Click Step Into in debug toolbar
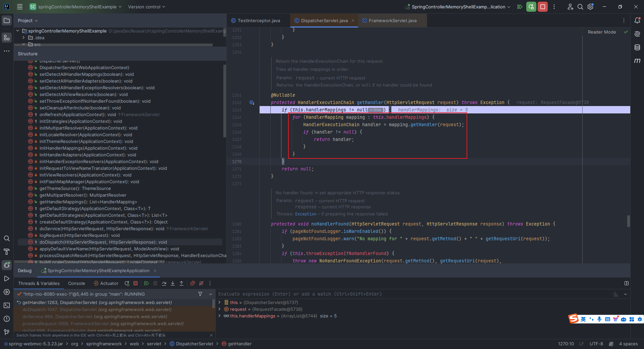 point(173,283)
